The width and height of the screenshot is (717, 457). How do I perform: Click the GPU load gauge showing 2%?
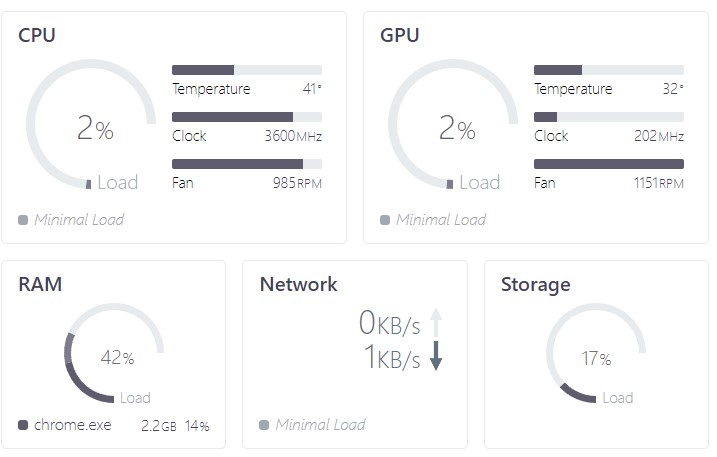453,130
